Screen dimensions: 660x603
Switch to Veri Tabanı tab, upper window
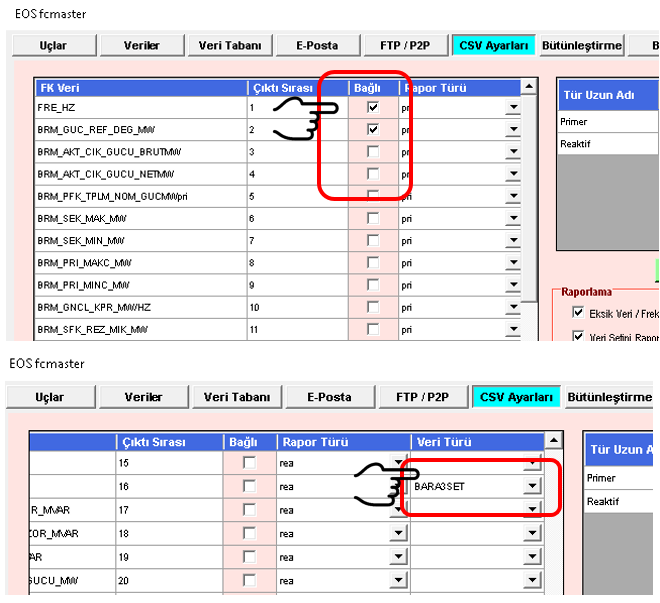tap(230, 45)
